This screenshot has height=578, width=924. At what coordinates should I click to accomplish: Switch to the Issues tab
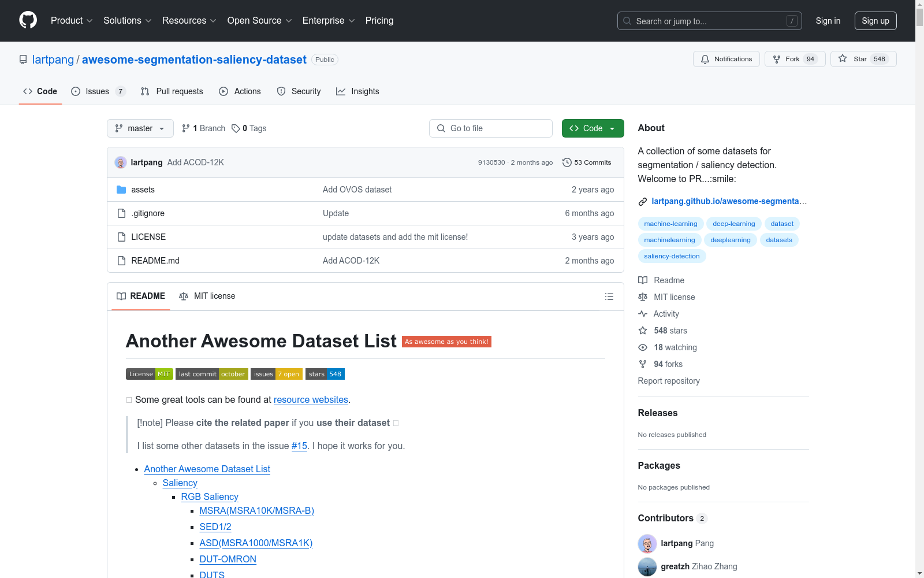(98, 91)
